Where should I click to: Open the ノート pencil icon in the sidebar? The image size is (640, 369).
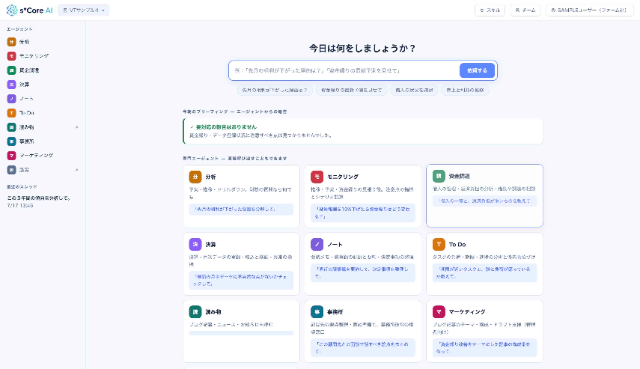click(11, 98)
